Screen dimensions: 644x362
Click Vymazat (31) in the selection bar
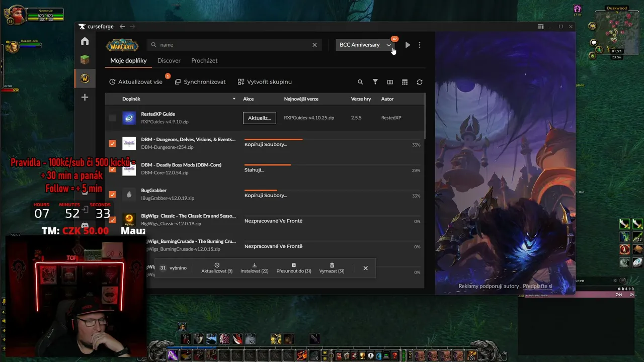(332, 268)
